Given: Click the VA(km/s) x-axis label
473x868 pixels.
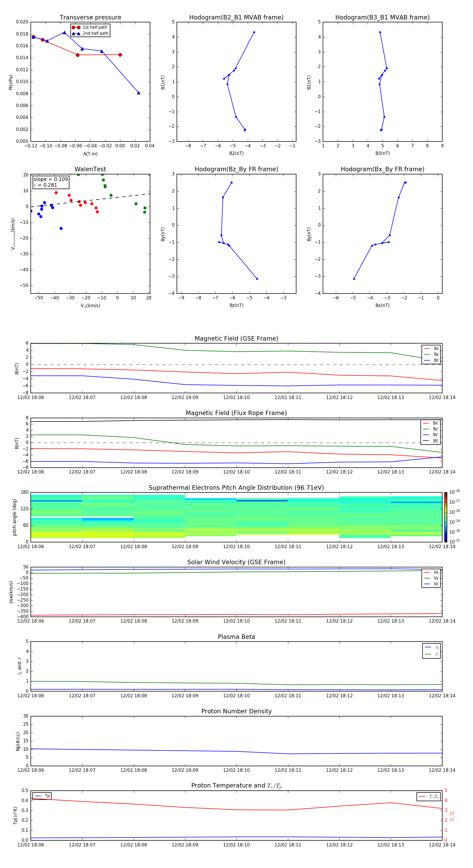Looking at the screenshot, I should (90, 306).
